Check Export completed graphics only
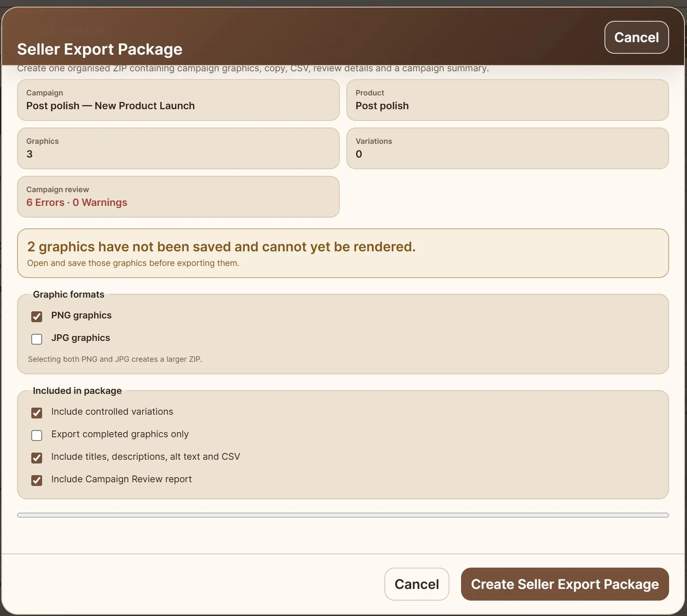The width and height of the screenshot is (687, 616). (x=37, y=435)
